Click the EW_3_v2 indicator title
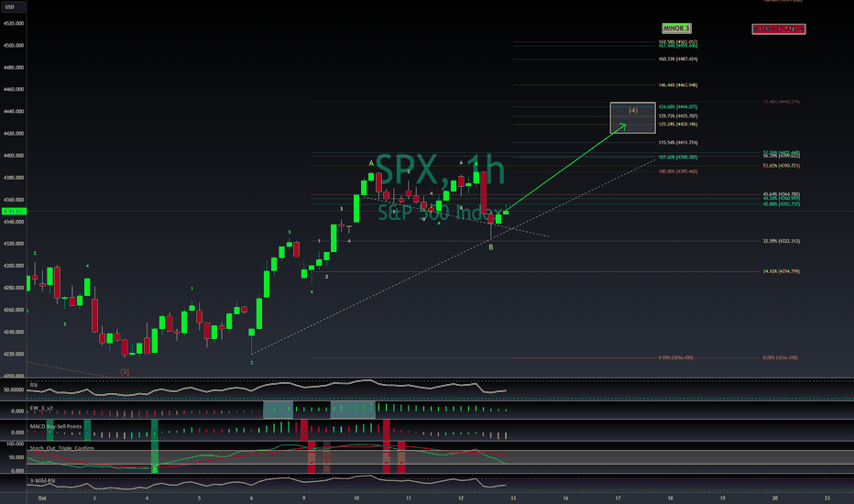 point(41,408)
